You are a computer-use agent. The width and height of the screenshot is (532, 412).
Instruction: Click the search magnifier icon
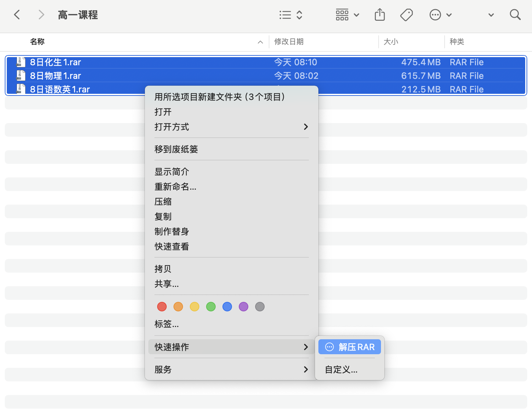tap(515, 15)
